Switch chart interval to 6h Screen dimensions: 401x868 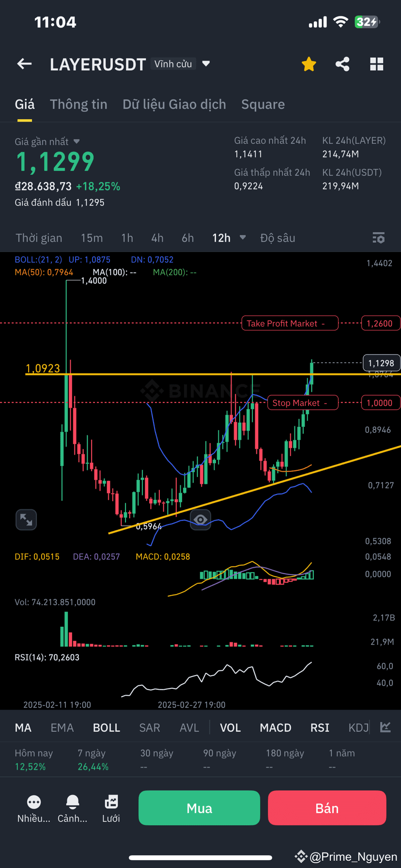(x=188, y=238)
